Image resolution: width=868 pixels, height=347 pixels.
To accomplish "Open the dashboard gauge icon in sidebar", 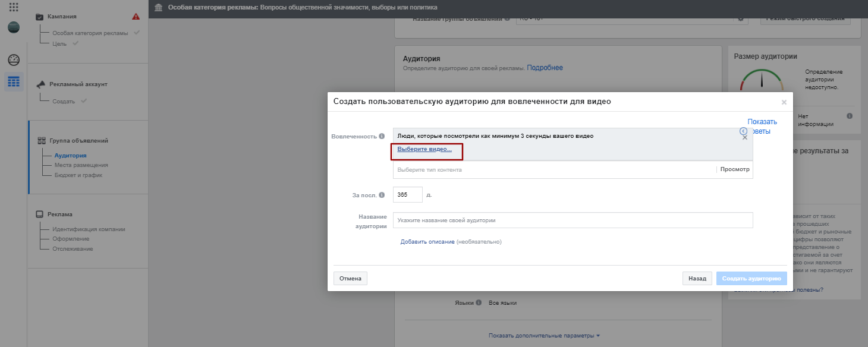I will click(x=14, y=60).
